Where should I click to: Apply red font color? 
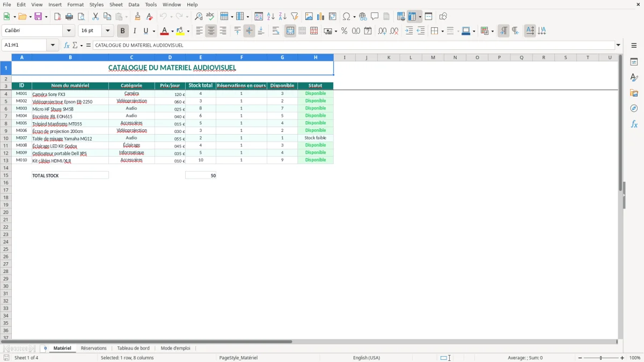[165, 31]
